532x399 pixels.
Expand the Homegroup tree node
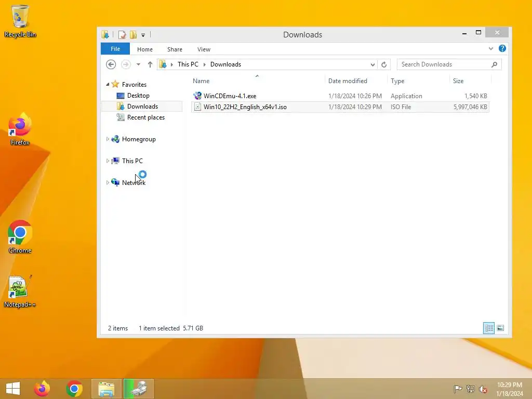tap(108, 139)
